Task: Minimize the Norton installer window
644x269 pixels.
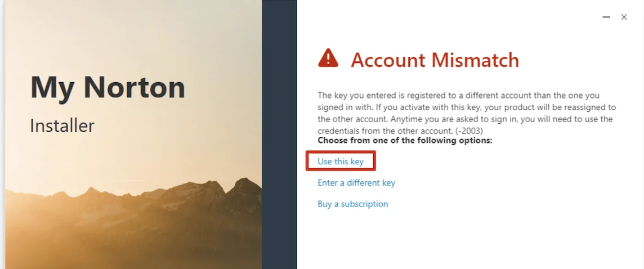Action: pyautogui.click(x=606, y=17)
